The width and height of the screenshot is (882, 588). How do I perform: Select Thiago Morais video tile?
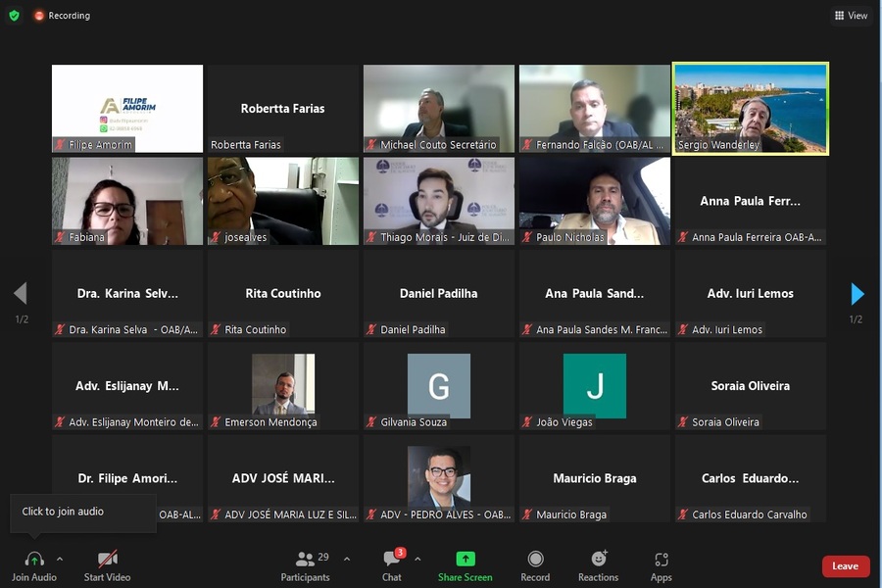(x=439, y=201)
